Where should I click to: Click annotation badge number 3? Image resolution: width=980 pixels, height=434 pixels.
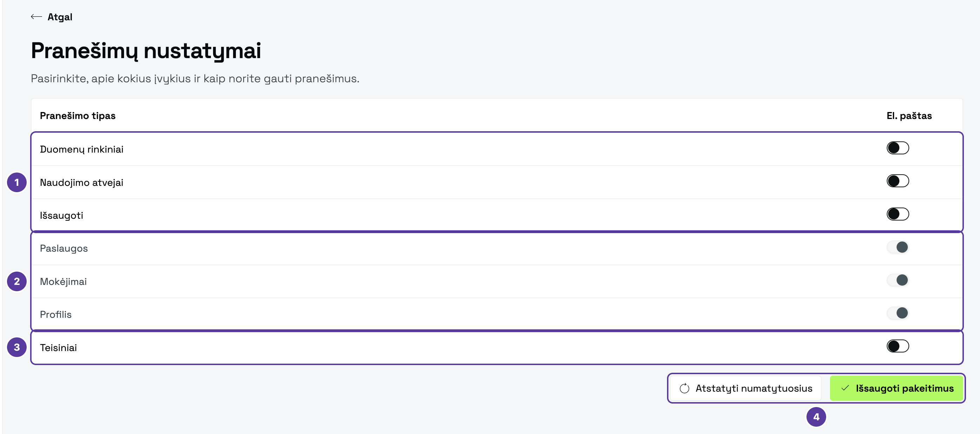[x=17, y=347]
